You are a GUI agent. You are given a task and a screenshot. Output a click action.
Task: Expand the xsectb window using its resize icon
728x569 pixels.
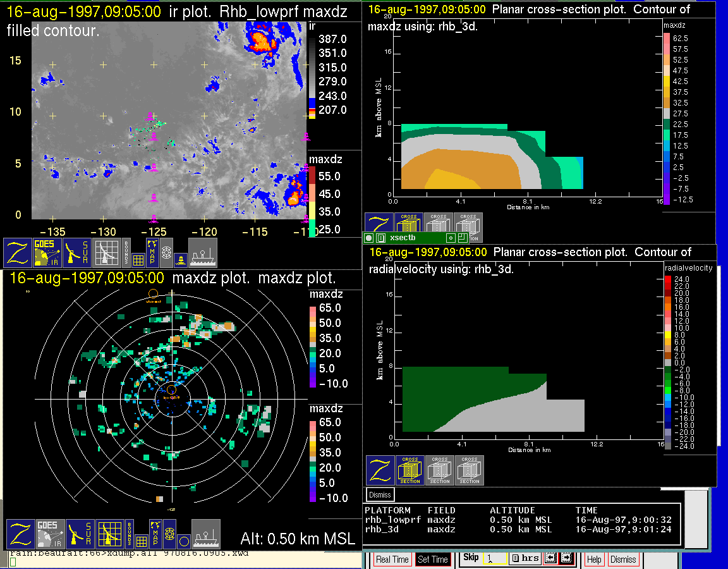tap(462, 238)
